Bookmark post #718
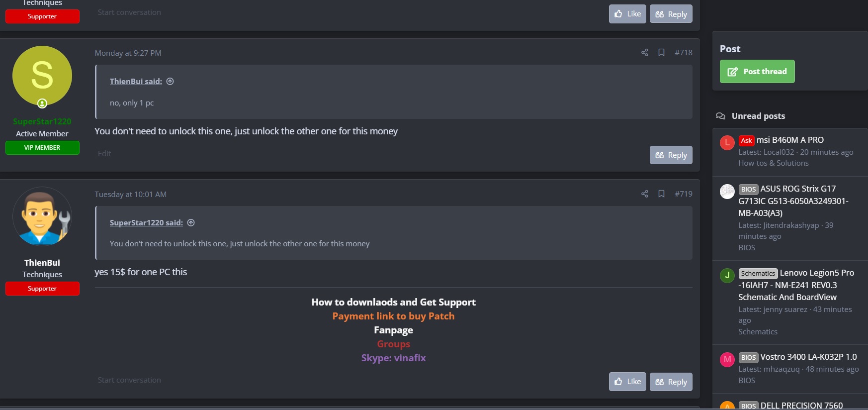868x410 pixels. pyautogui.click(x=661, y=53)
